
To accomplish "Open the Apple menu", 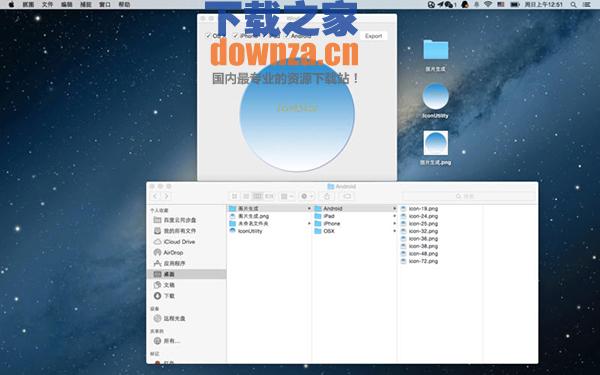I will (x=11, y=5).
